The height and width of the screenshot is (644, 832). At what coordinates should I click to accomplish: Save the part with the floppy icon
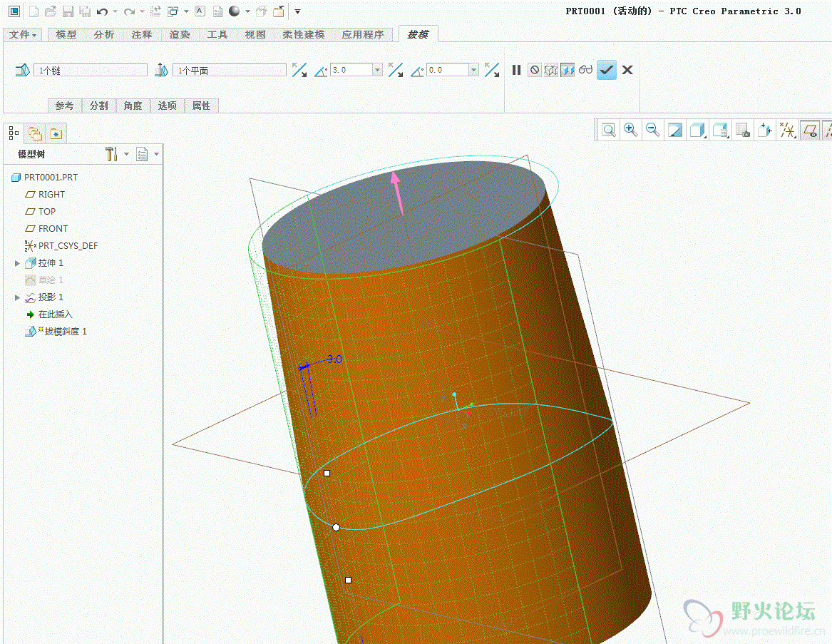(68, 11)
